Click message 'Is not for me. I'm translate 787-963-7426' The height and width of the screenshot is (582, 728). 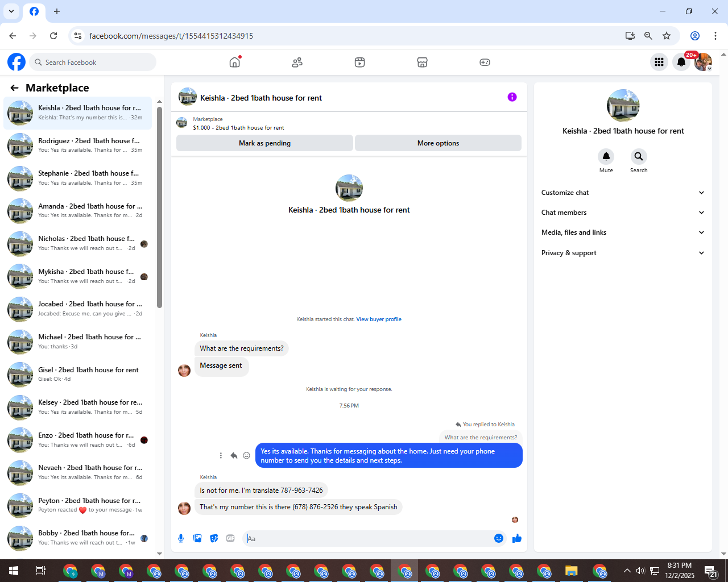tap(261, 490)
